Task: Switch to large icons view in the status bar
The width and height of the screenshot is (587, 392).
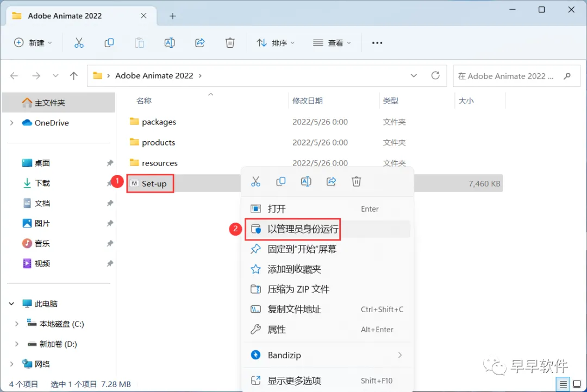Action: click(577, 384)
